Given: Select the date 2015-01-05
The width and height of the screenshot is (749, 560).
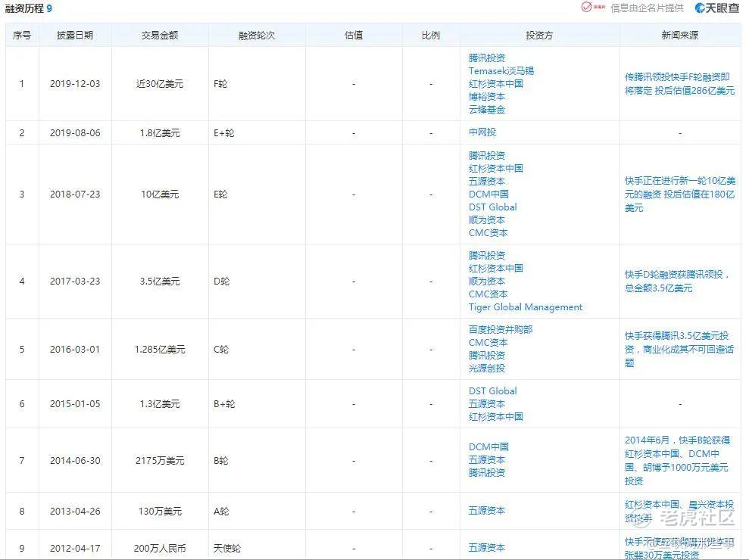Looking at the screenshot, I should (75, 404).
